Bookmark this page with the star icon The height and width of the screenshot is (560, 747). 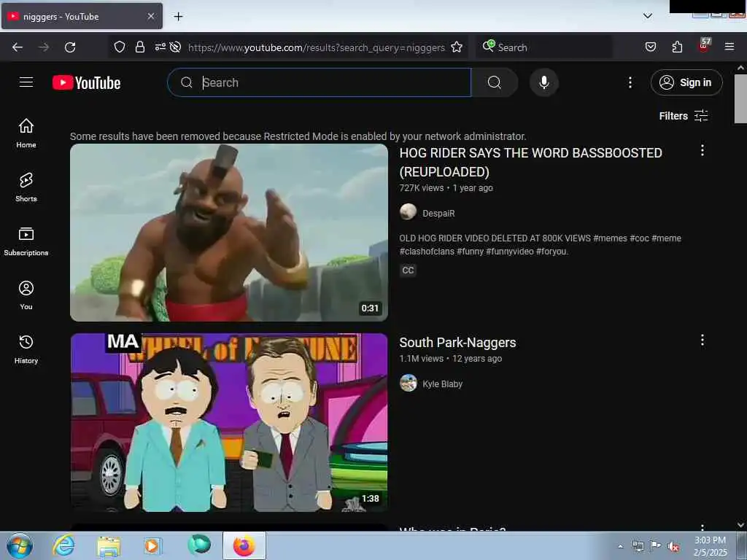point(457,47)
